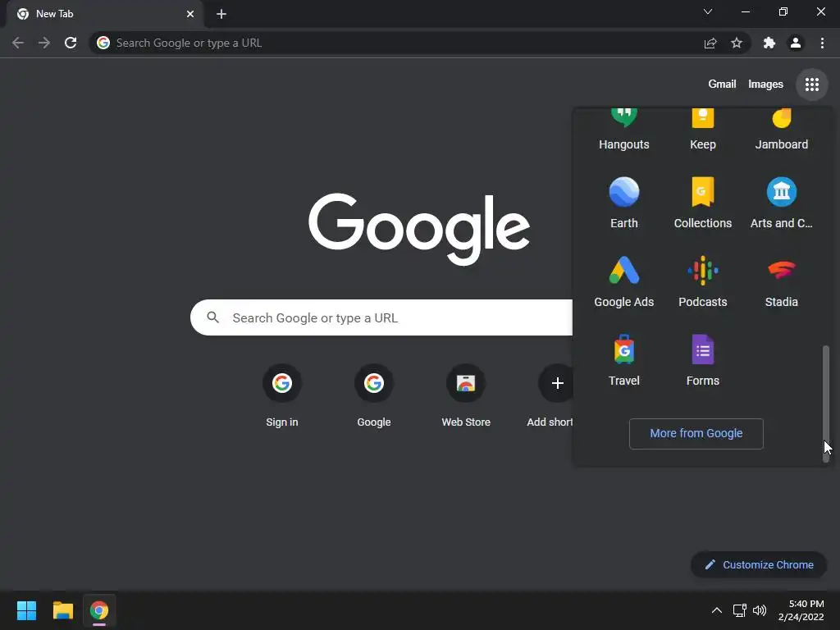Open a new tab with plus button
Viewport: 840px width, 630px height.
pyautogui.click(x=221, y=14)
